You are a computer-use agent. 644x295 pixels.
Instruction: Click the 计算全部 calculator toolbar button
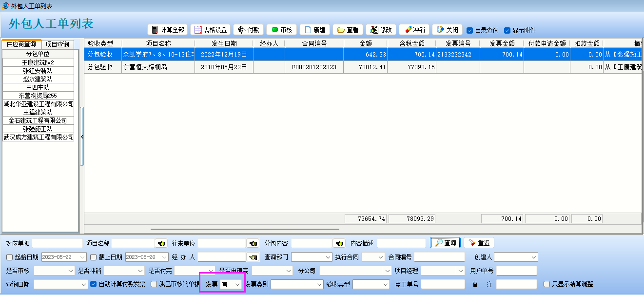click(x=168, y=30)
